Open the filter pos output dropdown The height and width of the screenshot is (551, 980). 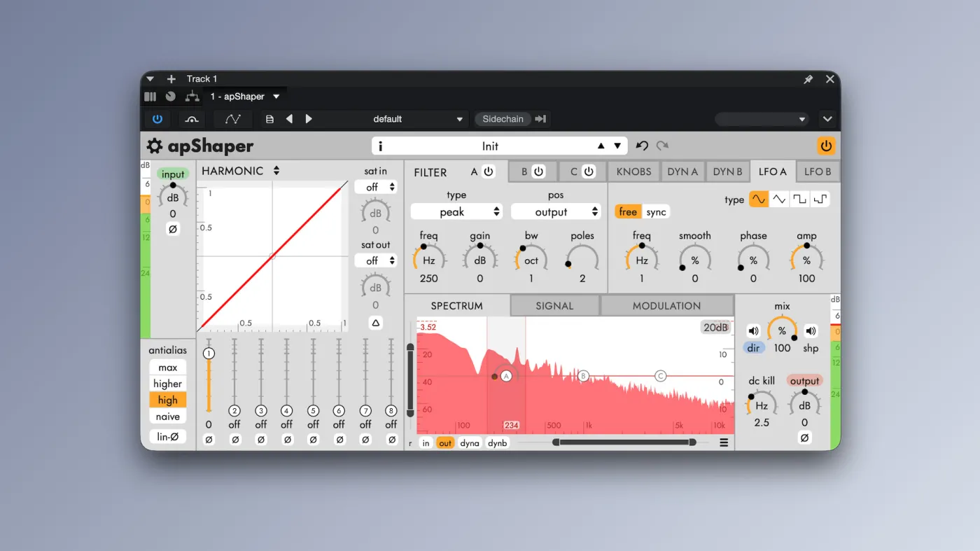pos(556,211)
